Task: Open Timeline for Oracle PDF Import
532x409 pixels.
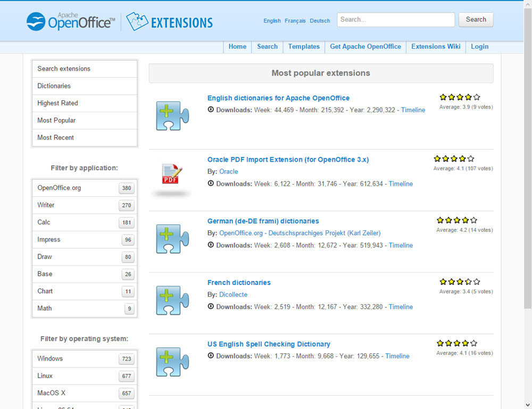Action: pyautogui.click(x=401, y=184)
